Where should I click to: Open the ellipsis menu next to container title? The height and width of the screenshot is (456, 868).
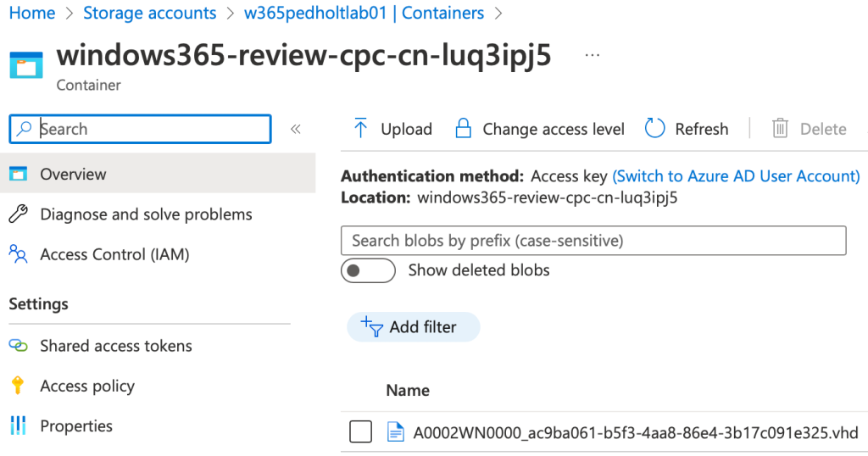coord(593,55)
